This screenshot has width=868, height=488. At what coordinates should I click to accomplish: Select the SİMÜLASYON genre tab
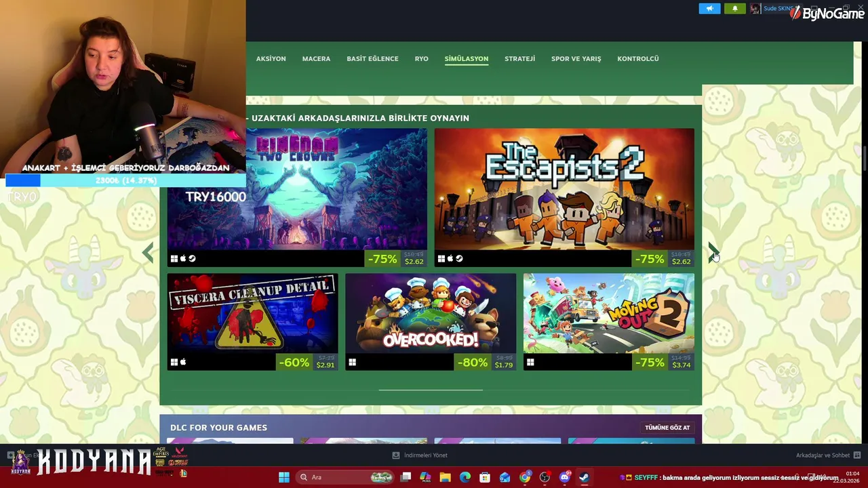467,59
